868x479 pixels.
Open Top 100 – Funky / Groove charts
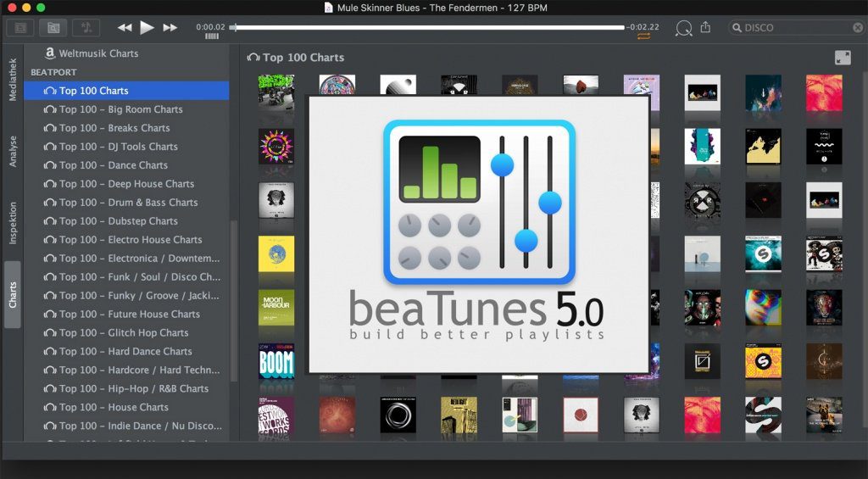coord(140,296)
